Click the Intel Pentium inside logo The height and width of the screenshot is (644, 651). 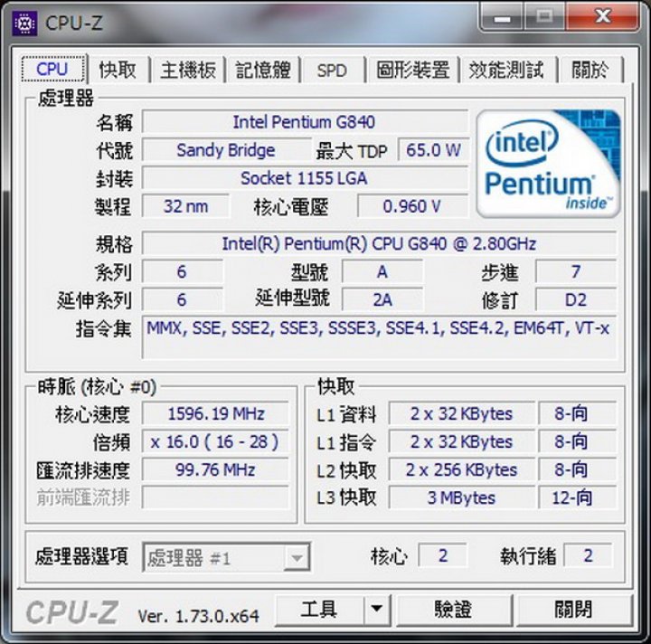click(549, 164)
